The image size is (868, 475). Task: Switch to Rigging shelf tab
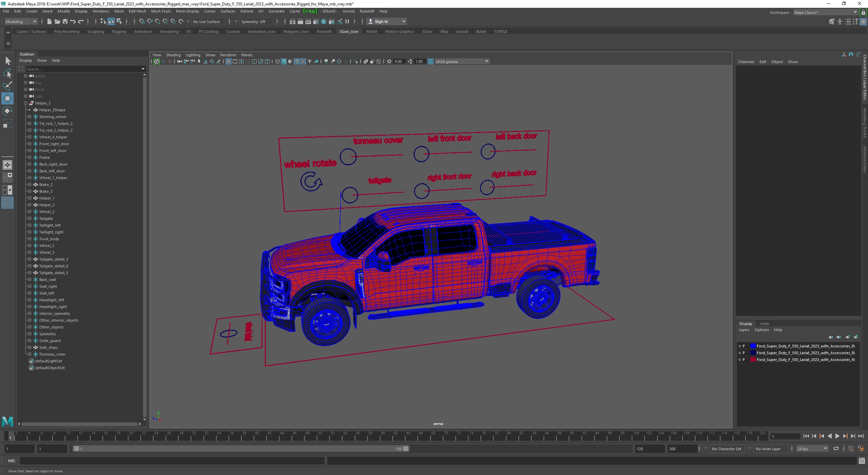[119, 32]
